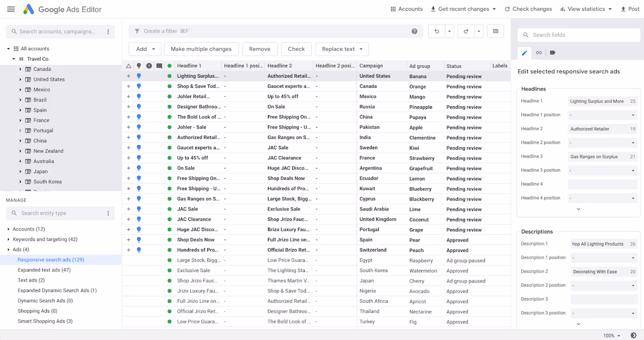This screenshot has height=340, width=644.
Task: Open the undo history dropdown
Action: (450, 31)
